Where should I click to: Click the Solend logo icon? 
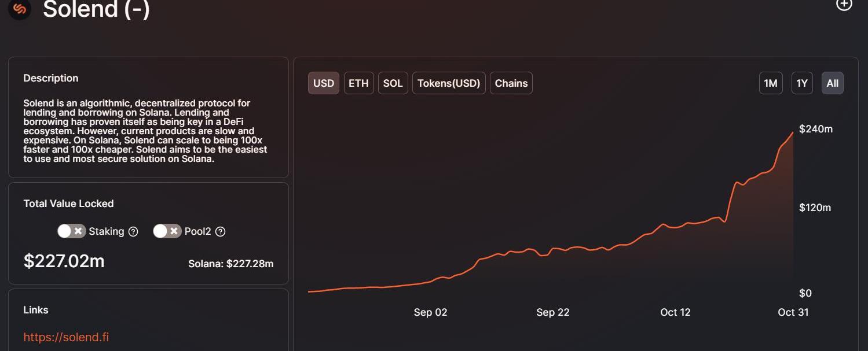pyautogui.click(x=20, y=8)
